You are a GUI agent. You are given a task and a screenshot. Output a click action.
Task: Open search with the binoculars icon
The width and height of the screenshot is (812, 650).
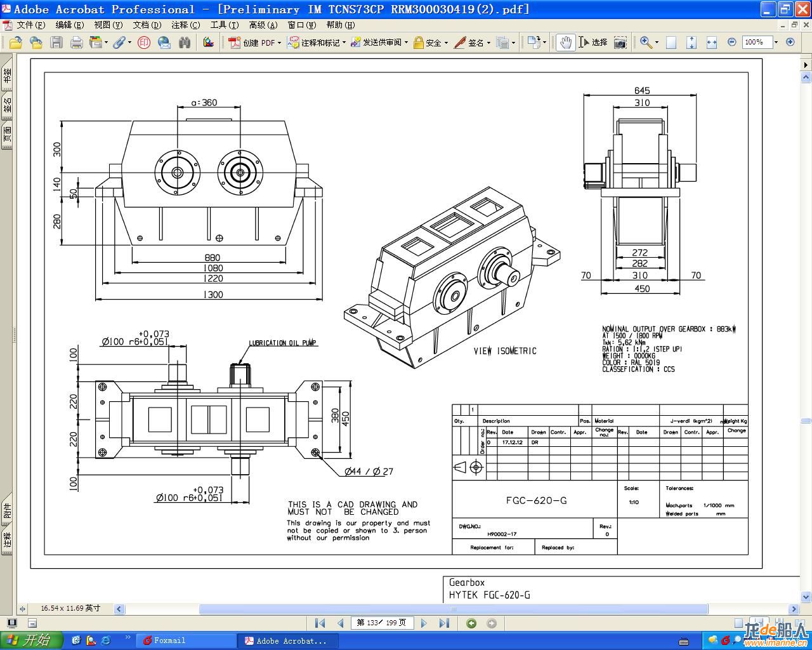click(x=185, y=43)
